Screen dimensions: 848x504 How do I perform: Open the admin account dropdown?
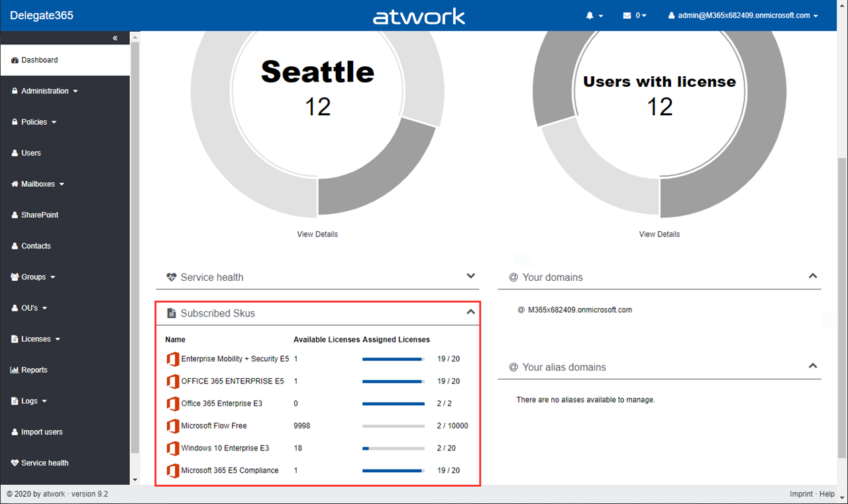pos(743,15)
